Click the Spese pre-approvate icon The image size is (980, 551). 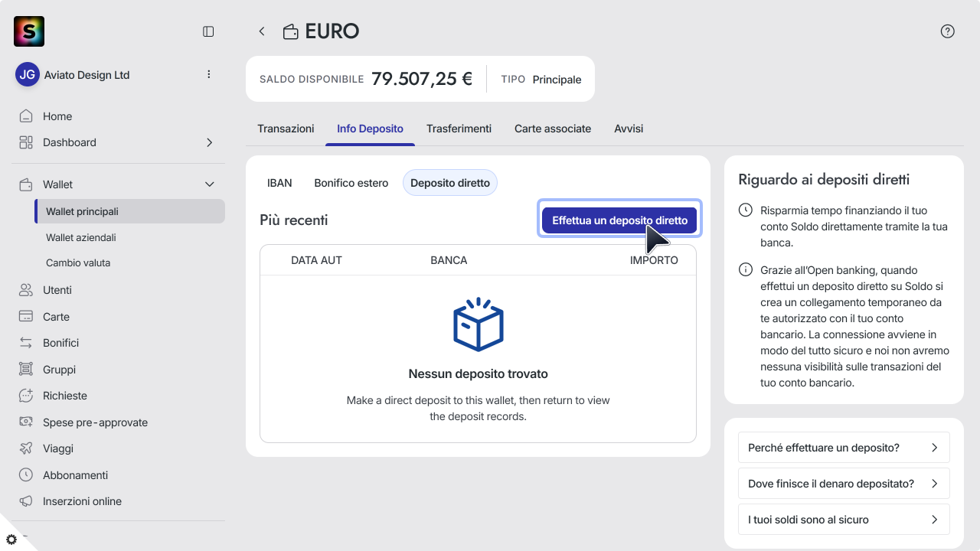[x=26, y=422]
